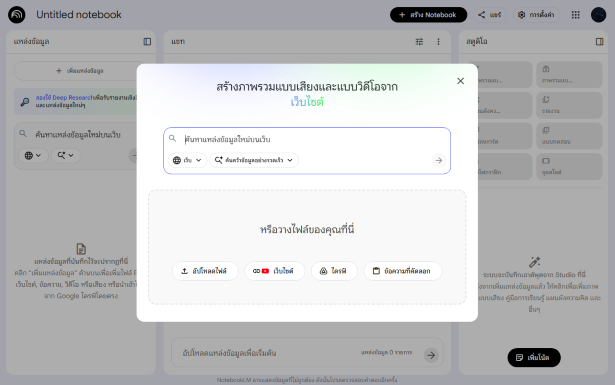Click the Deep Research link
Screen dimensions: 615x385
65,97
